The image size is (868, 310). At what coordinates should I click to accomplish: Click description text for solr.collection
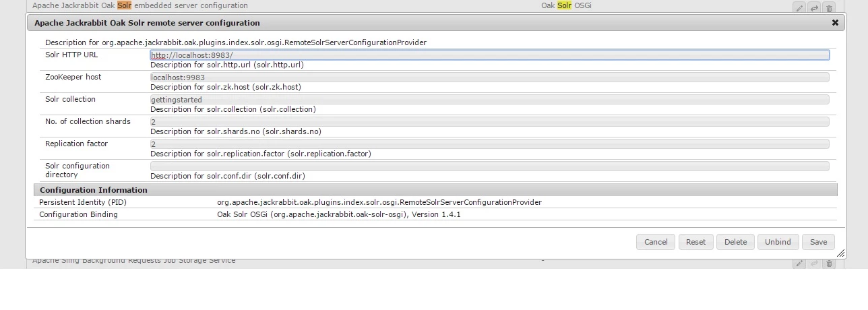[x=233, y=109]
